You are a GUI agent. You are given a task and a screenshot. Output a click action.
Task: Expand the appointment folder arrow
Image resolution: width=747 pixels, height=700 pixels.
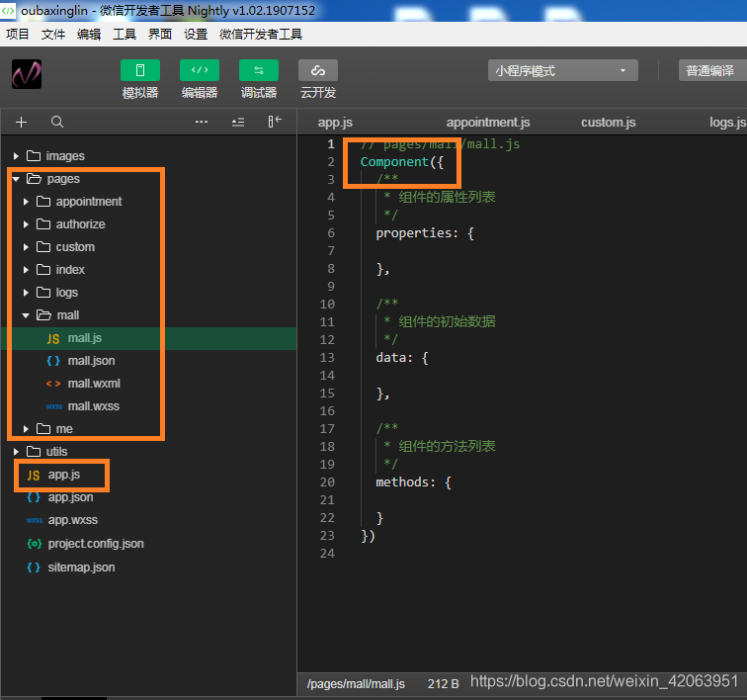tap(26, 202)
